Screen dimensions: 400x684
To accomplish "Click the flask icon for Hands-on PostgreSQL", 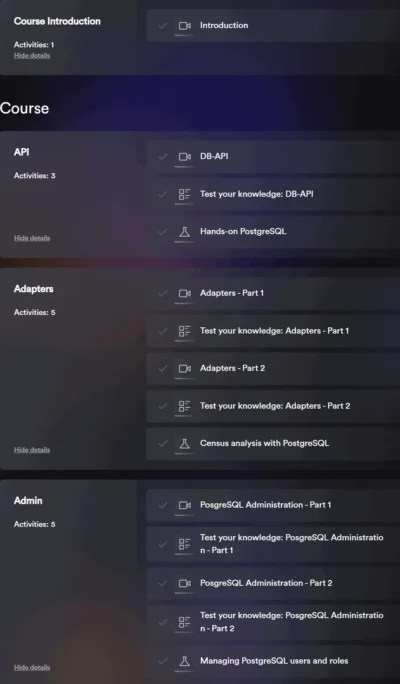I will click(185, 232).
